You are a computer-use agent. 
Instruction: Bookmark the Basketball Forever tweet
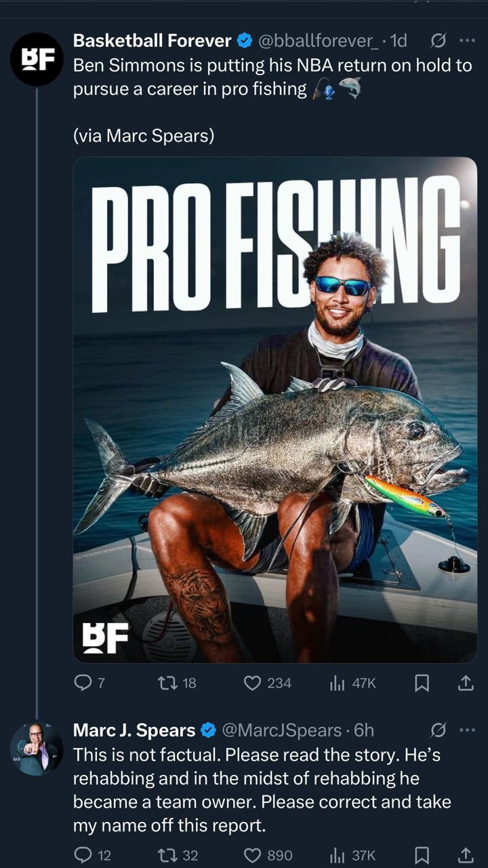[x=422, y=684]
